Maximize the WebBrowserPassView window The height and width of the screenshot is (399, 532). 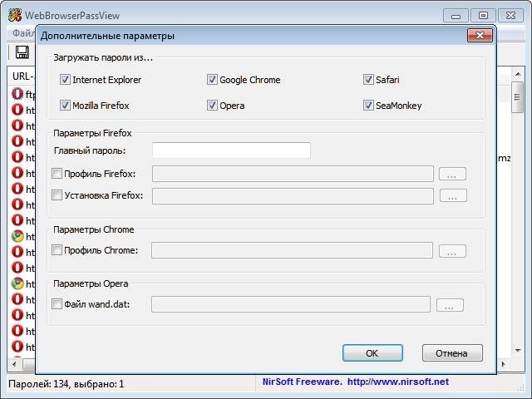click(483, 15)
